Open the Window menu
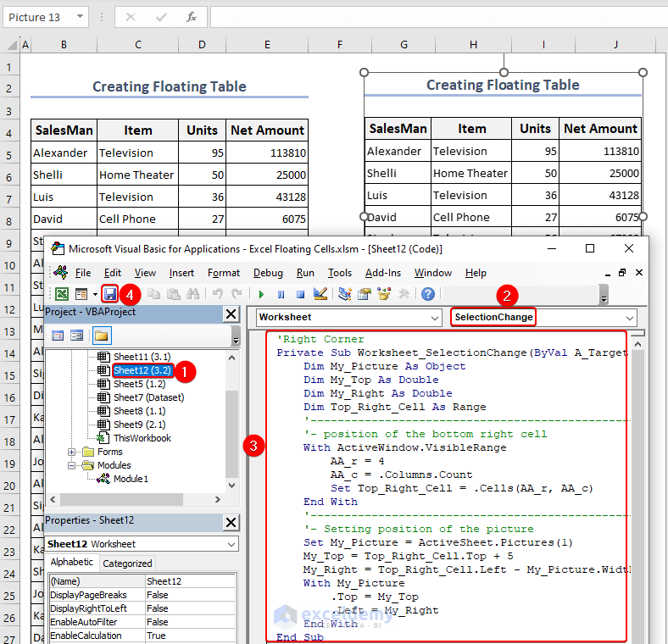The image size is (668, 644). point(433,273)
